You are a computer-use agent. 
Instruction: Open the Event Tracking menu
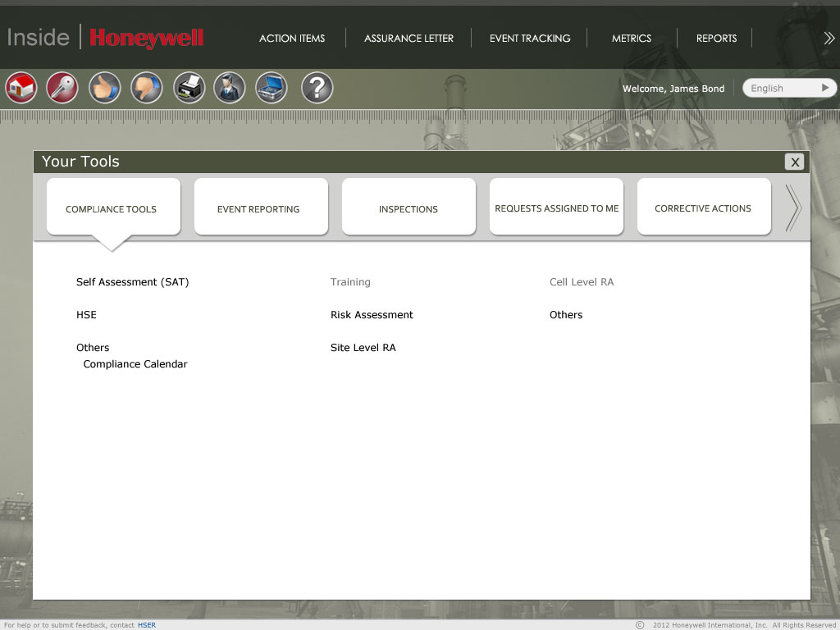(530, 39)
